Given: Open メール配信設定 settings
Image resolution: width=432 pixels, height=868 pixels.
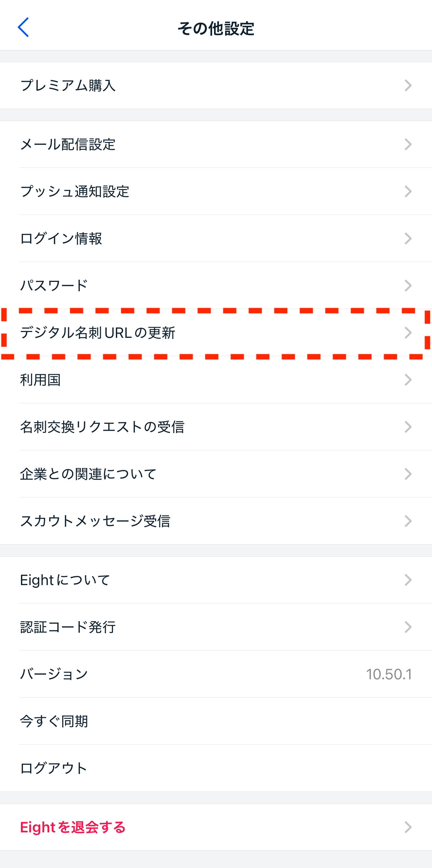Looking at the screenshot, I should point(68,145).
